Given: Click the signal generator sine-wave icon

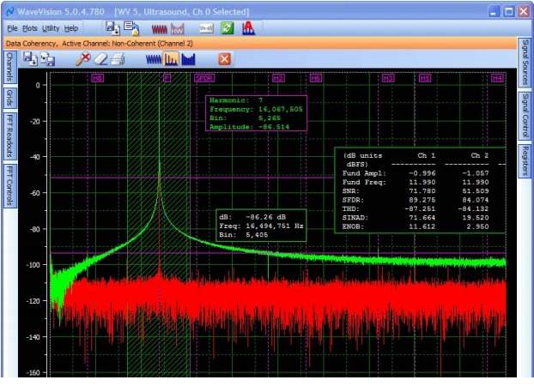Looking at the screenshot, I should 206,28.
